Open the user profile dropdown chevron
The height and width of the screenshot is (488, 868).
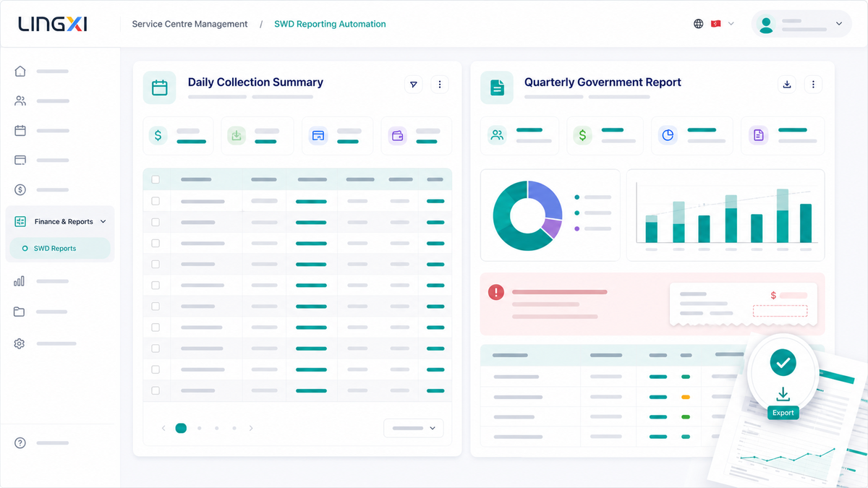[x=839, y=24]
